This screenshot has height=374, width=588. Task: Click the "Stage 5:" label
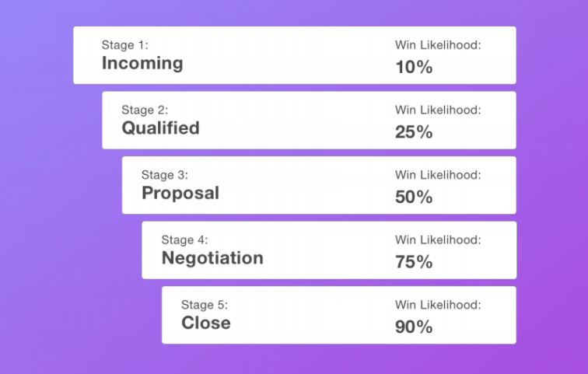click(x=204, y=305)
